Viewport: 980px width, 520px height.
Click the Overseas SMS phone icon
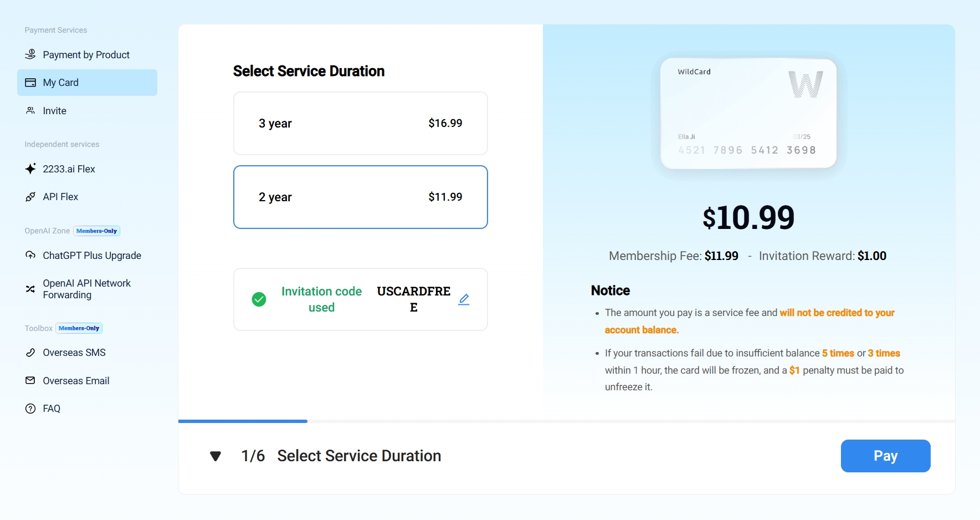[30, 353]
